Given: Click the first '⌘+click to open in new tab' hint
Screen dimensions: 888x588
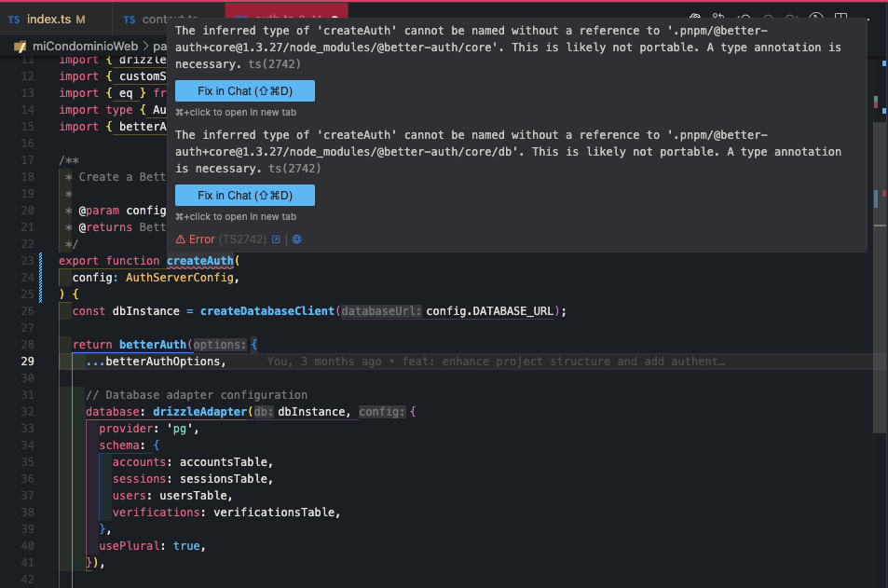Looking at the screenshot, I should (x=236, y=112).
